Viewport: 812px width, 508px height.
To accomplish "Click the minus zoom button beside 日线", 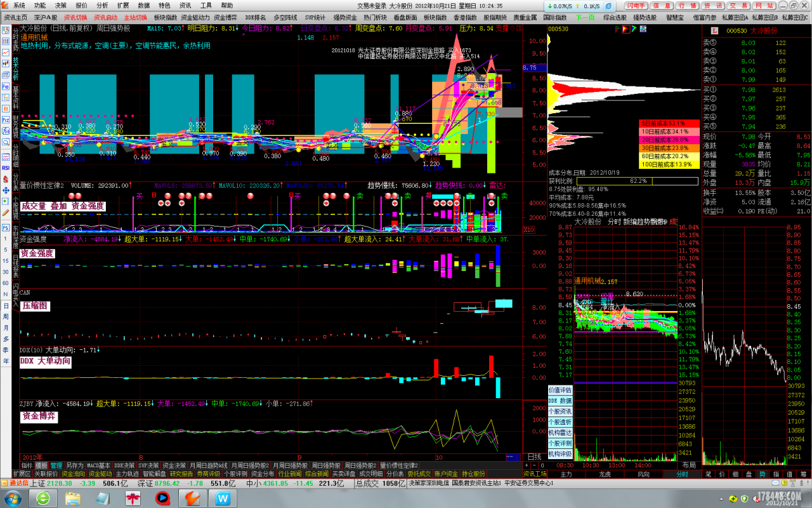I will tap(534, 465).
